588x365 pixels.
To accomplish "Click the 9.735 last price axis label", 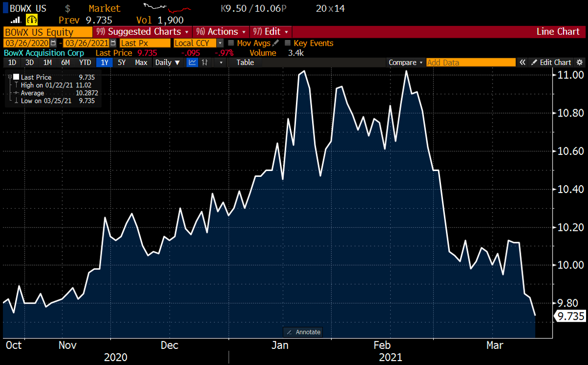I will pos(569,316).
